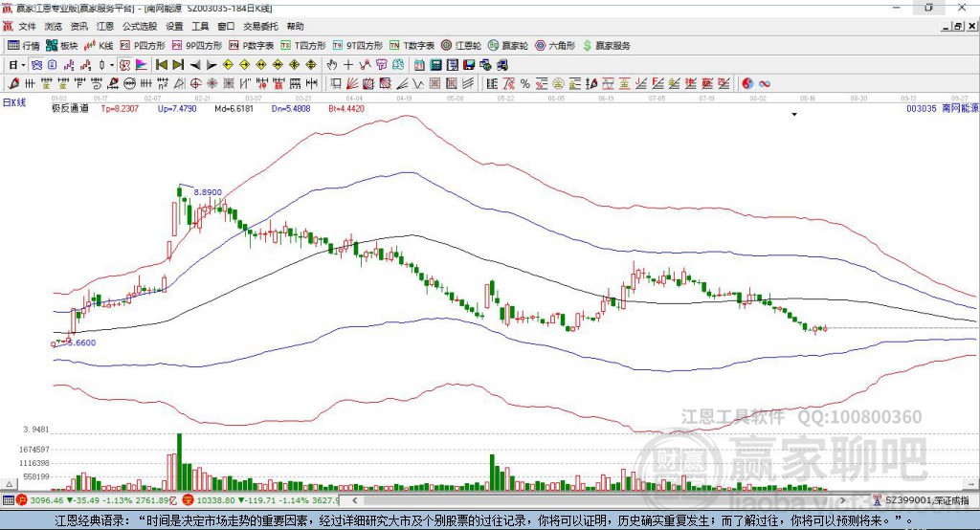Click the 5.6600 low price label
This screenshot has height=530, width=980.
tap(82, 342)
